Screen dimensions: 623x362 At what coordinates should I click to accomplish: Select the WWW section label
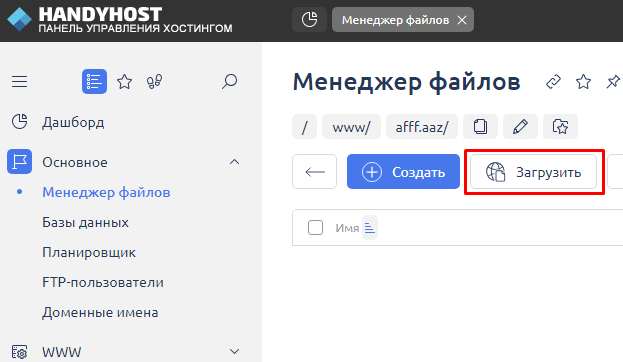pyautogui.click(x=62, y=352)
